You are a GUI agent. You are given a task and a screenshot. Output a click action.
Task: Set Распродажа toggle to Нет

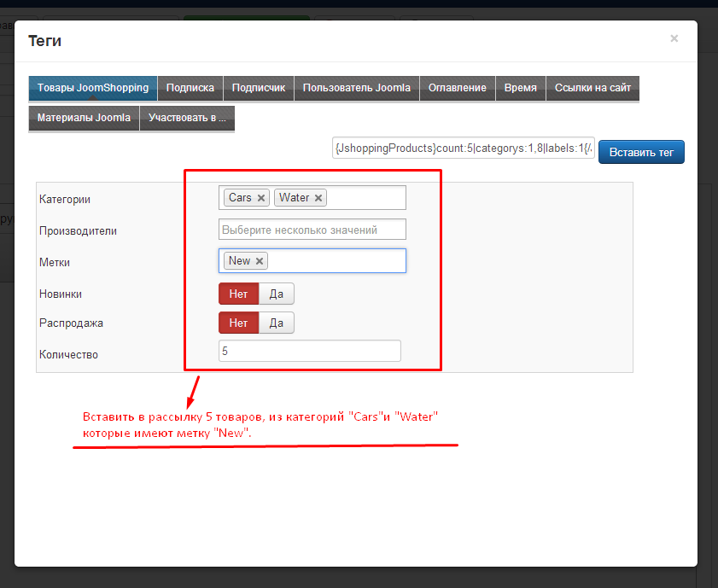tap(238, 323)
